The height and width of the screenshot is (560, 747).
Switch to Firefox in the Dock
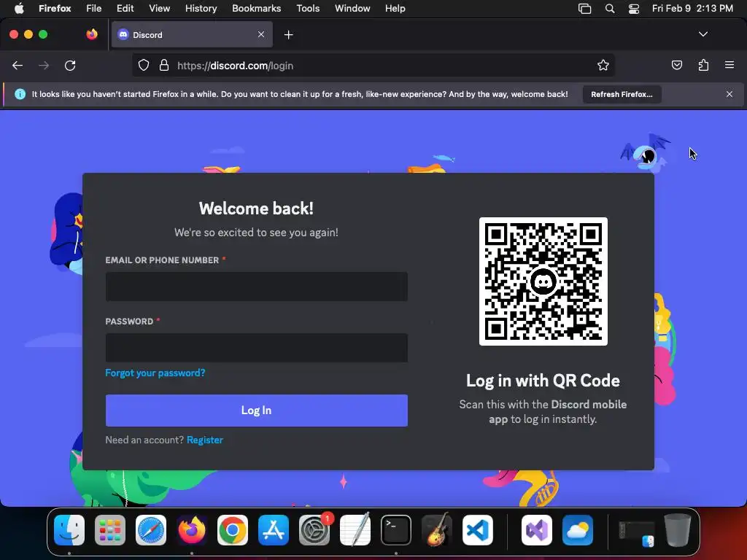(192, 530)
